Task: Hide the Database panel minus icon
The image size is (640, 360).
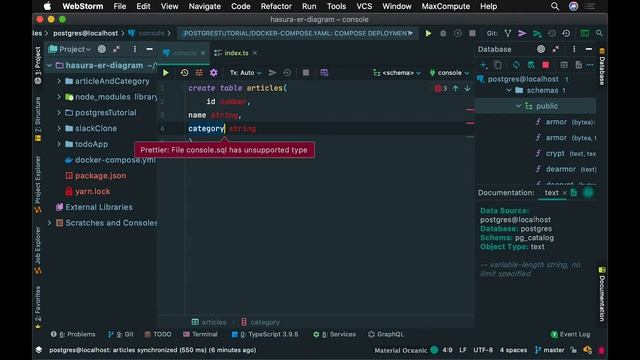Action: click(589, 49)
